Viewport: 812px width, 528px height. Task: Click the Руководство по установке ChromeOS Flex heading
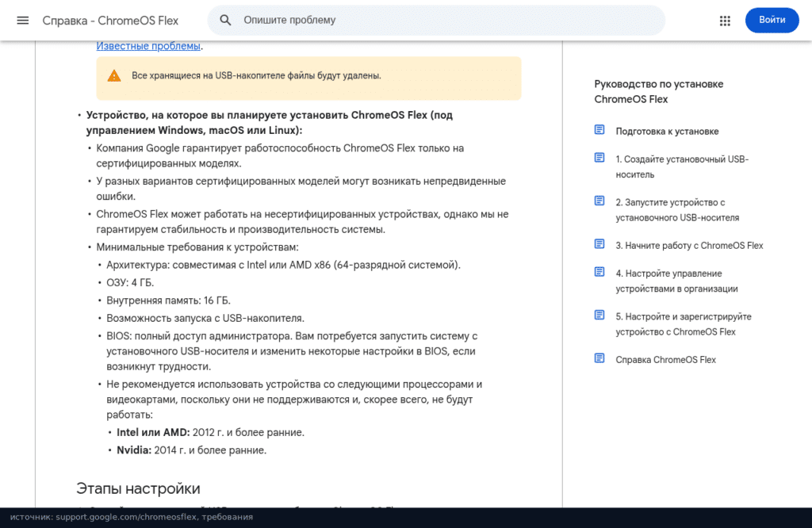click(659, 92)
